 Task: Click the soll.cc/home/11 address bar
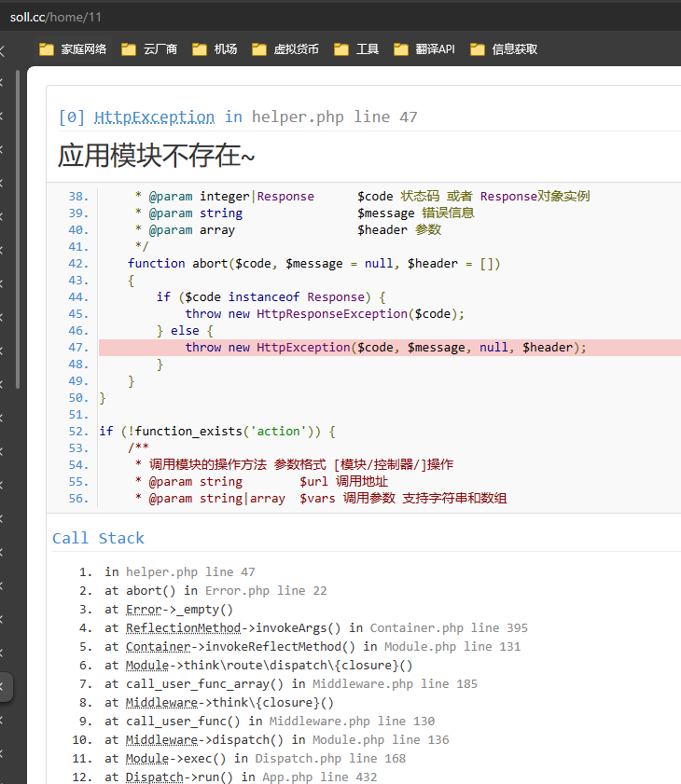click(x=56, y=17)
